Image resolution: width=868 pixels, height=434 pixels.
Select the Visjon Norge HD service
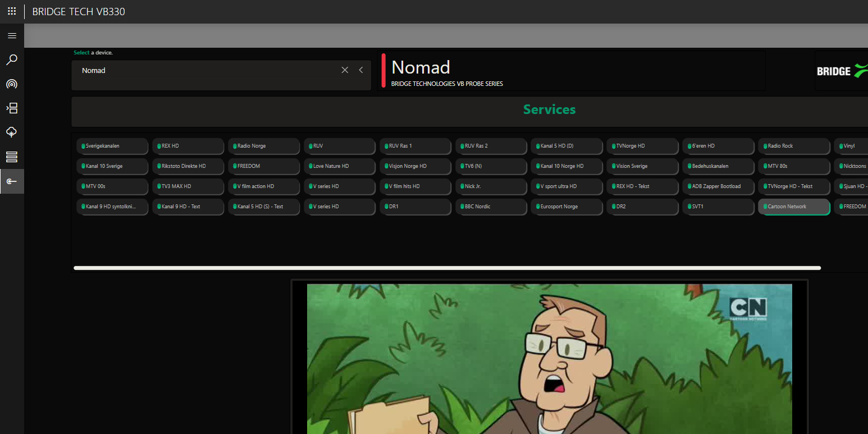click(x=415, y=166)
